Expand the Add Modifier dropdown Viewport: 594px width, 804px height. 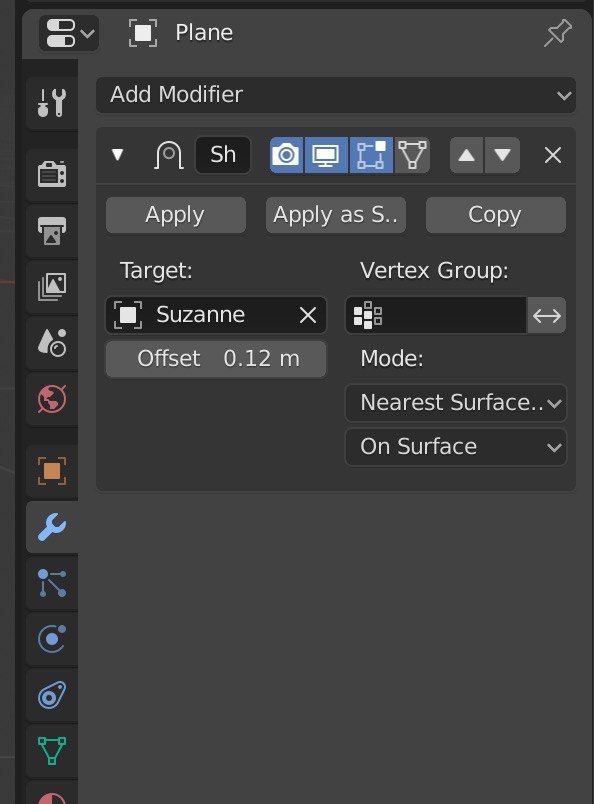336,95
